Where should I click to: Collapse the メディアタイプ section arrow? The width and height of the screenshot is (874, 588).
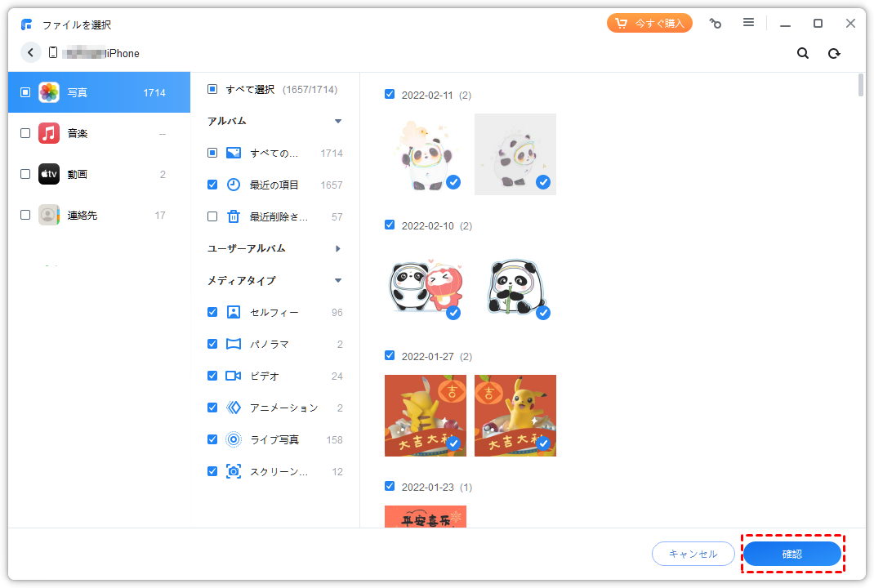click(338, 281)
